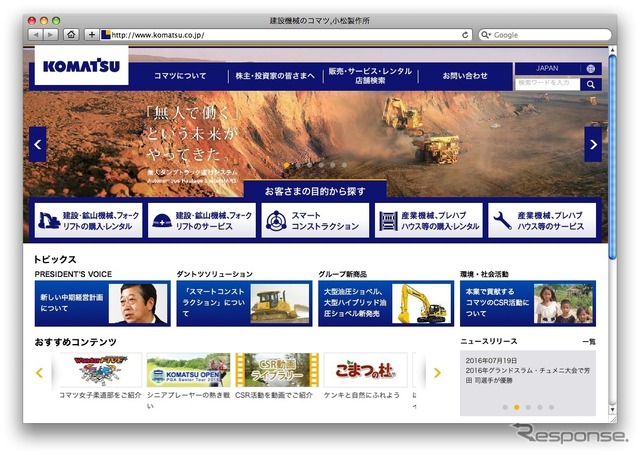Open the コマツについて menu
The image size is (640, 455).
(x=180, y=76)
